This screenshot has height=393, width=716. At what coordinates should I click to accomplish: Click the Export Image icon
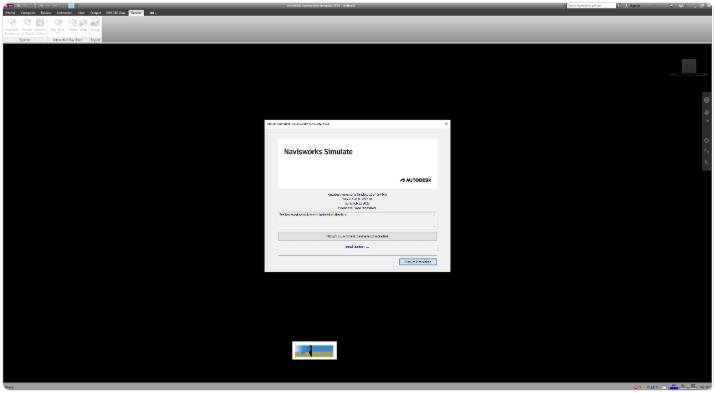pos(95,26)
